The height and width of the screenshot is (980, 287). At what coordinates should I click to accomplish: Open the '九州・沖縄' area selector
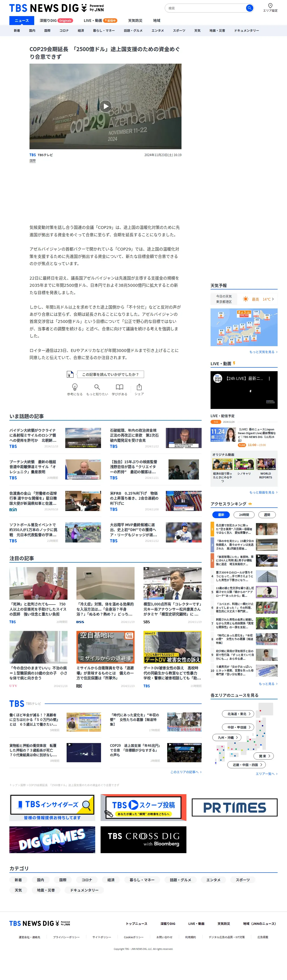pyautogui.click(x=227, y=738)
